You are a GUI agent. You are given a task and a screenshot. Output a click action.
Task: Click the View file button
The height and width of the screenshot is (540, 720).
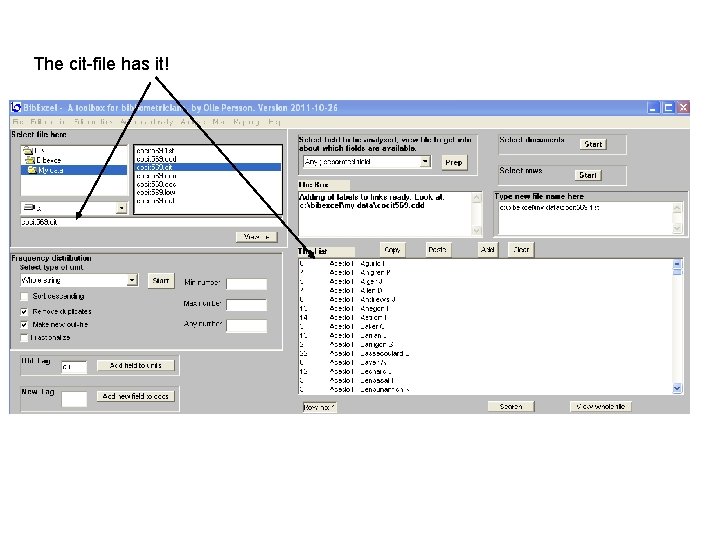(257, 237)
